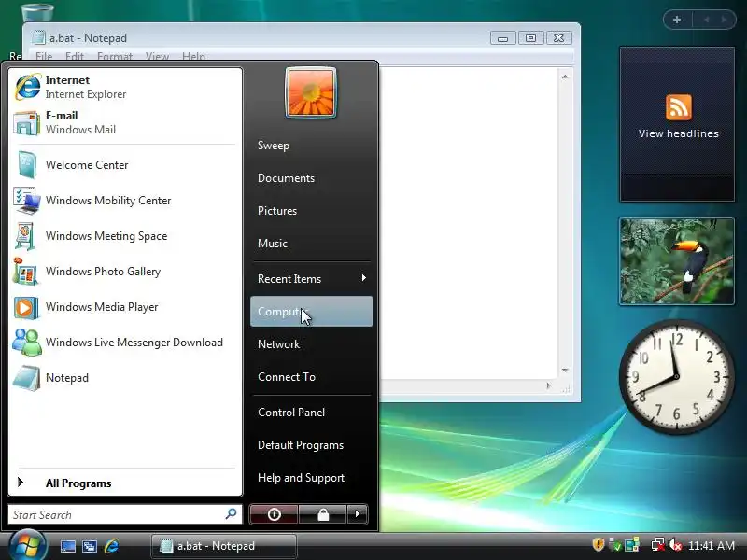Click Show Desktop quick launch icon
The width and height of the screenshot is (747, 560).
[67, 546]
